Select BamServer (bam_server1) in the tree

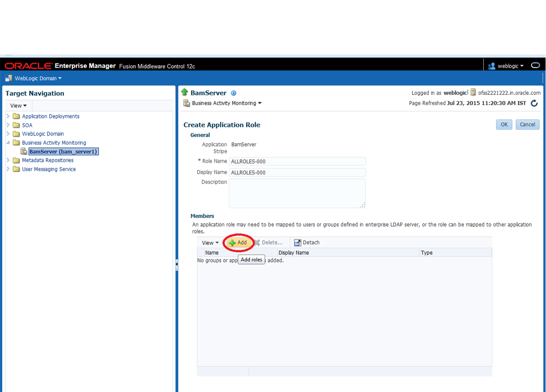64,152
